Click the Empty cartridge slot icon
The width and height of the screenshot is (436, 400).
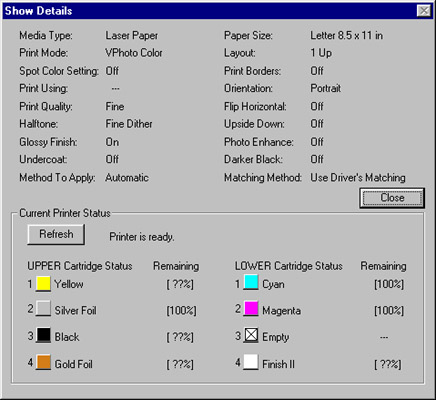251,335
